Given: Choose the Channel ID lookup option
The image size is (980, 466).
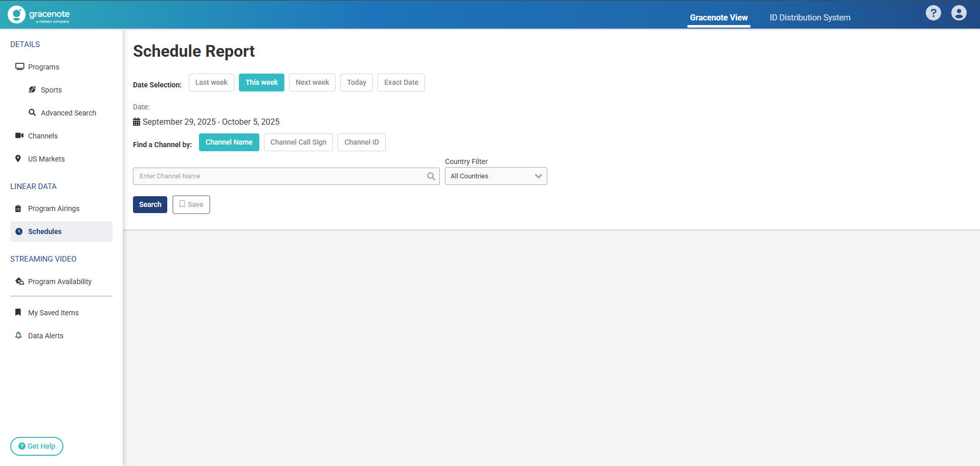Looking at the screenshot, I should [361, 143].
